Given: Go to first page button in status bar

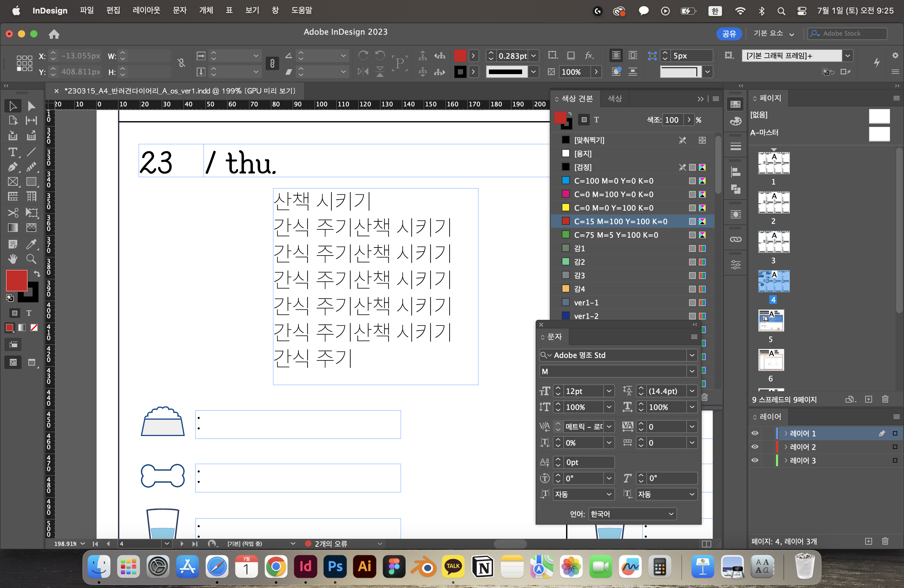Looking at the screenshot, I should tap(95, 544).
